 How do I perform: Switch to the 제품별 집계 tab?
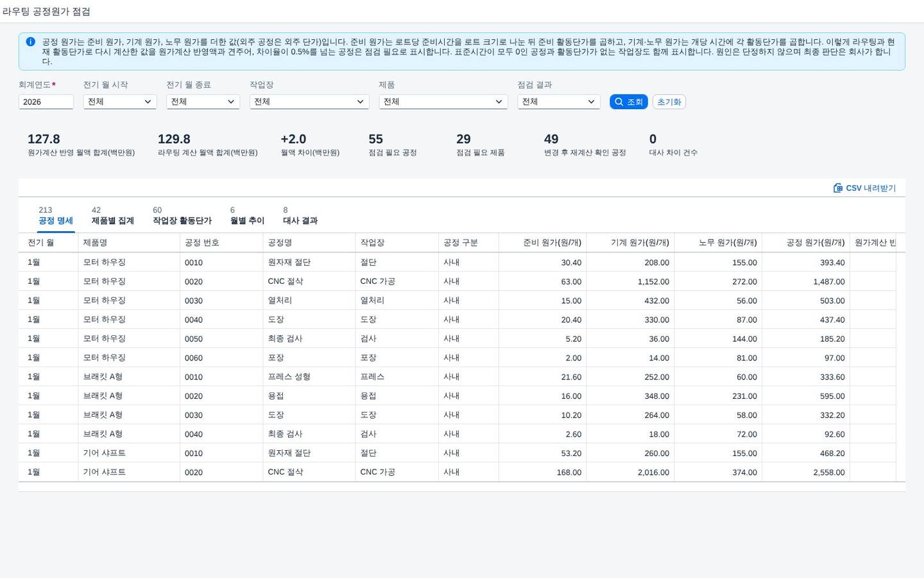(113, 216)
